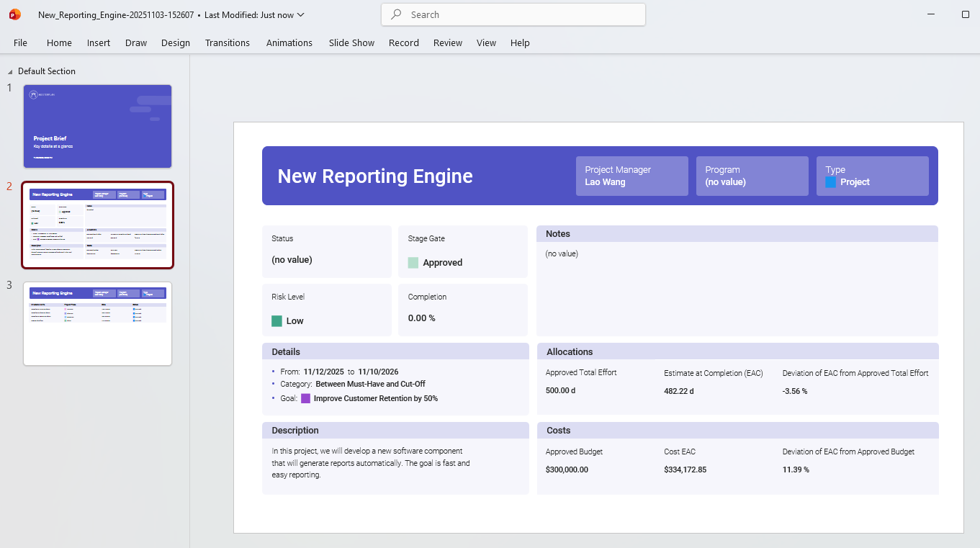
Task: Click the PowerPoint app icon
Action: click(14, 14)
